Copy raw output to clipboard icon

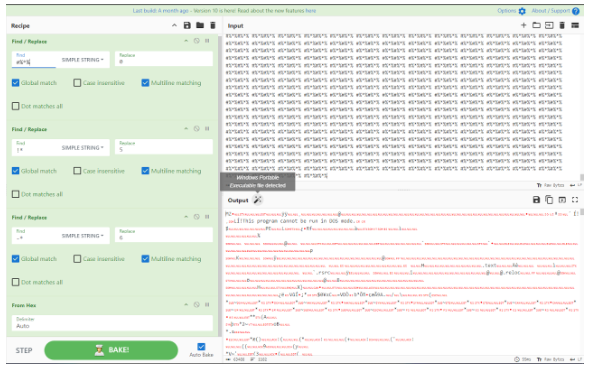[x=549, y=200]
